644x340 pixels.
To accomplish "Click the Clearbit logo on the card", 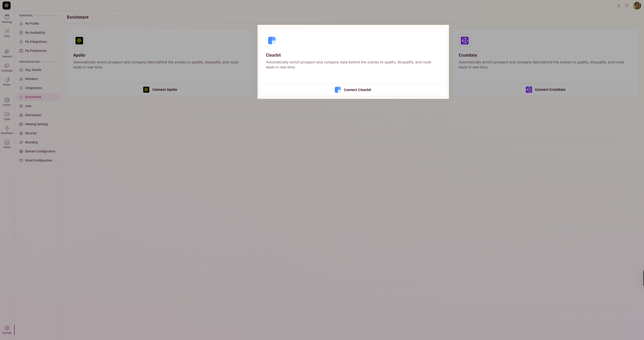I will [x=272, y=40].
